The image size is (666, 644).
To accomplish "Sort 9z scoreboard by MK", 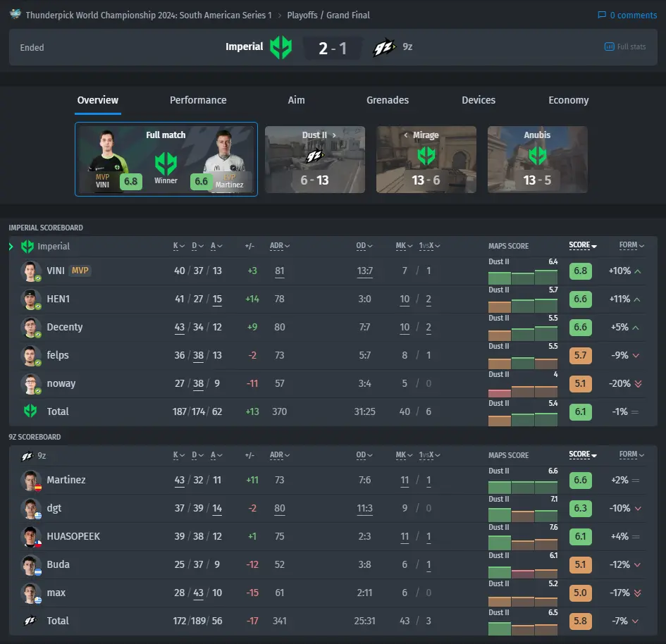I will pyautogui.click(x=404, y=455).
